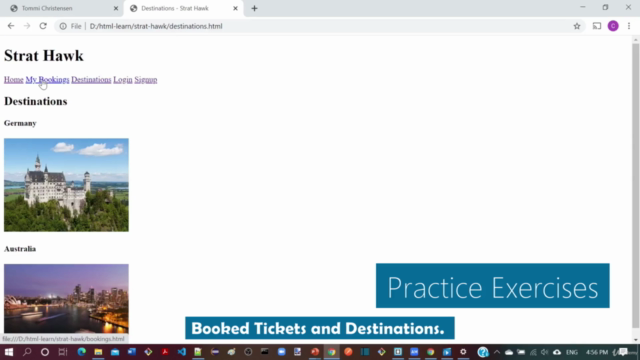The image size is (640, 360).
Task: Go to the Login link
Action: click(123, 80)
